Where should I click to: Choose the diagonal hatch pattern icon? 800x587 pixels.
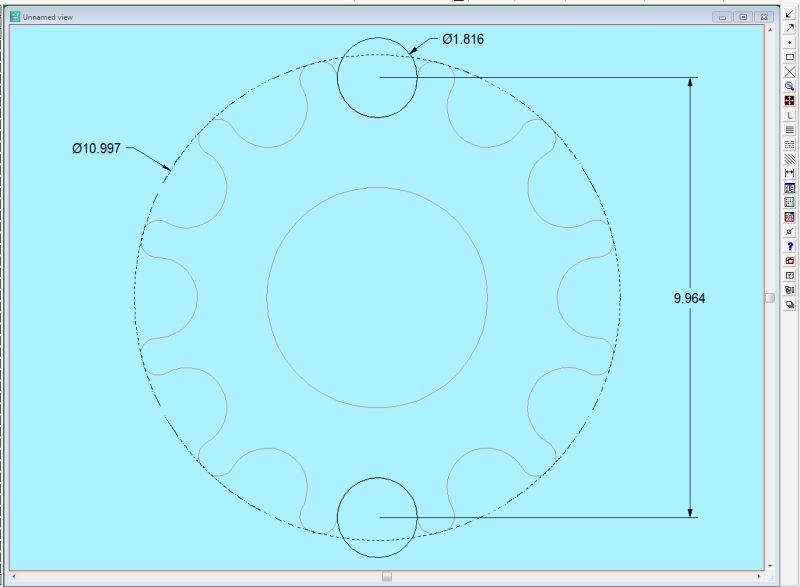(790, 159)
